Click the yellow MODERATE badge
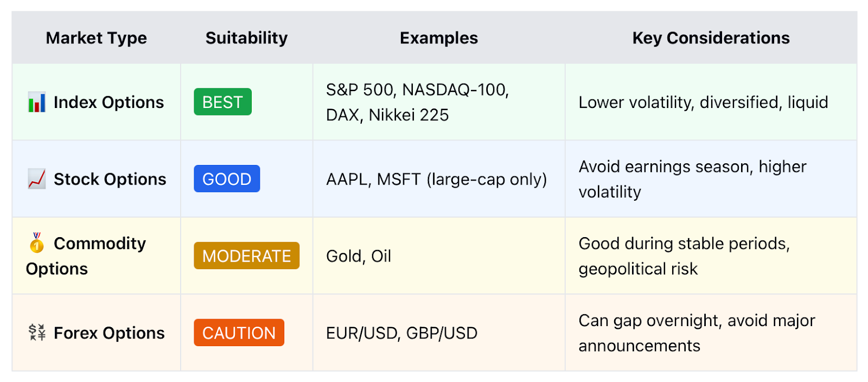 point(246,256)
